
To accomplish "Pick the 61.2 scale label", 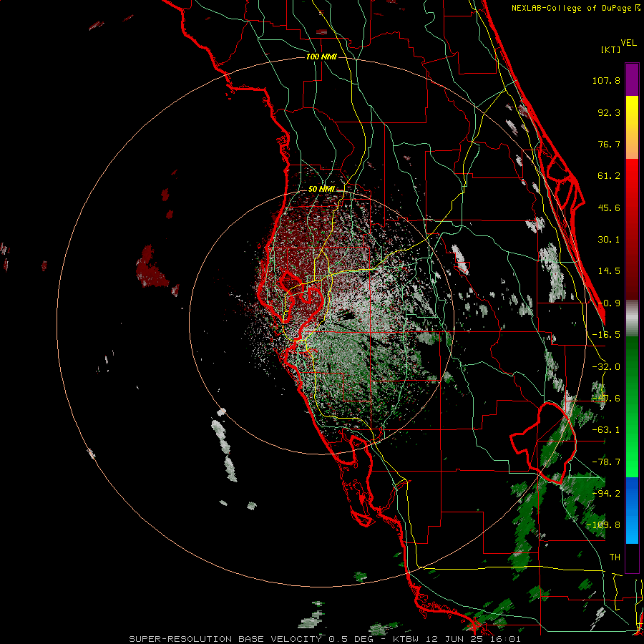I will [609, 176].
